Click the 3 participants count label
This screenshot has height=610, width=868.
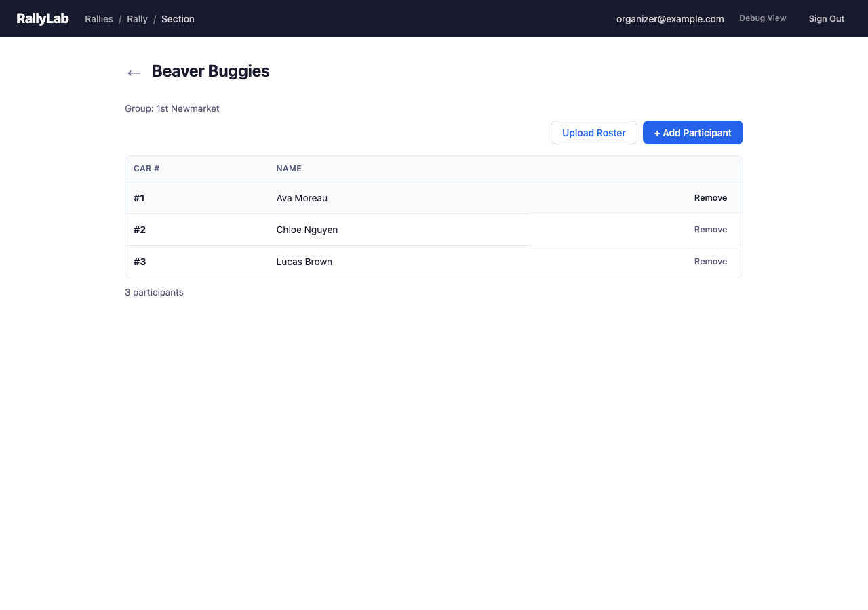point(154,291)
